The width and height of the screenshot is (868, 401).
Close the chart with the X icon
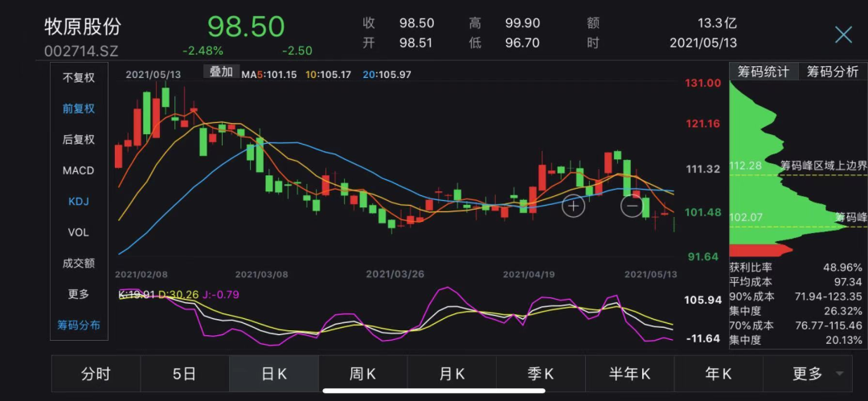[x=843, y=35]
